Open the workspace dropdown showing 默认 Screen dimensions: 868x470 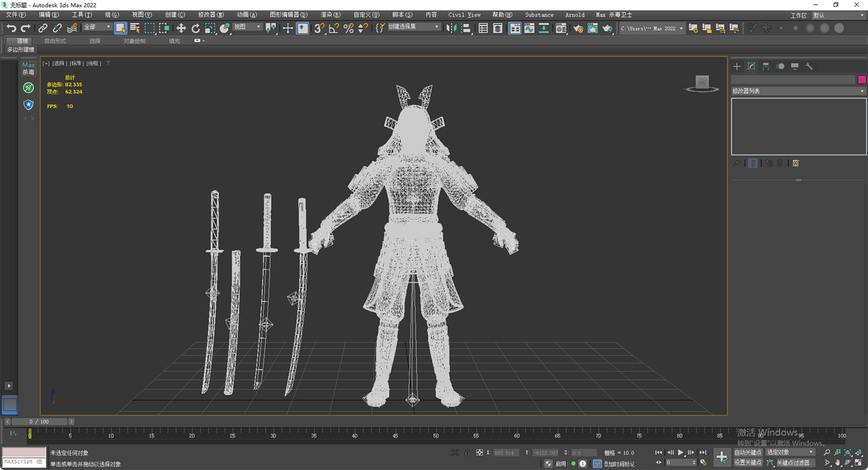[x=839, y=15]
